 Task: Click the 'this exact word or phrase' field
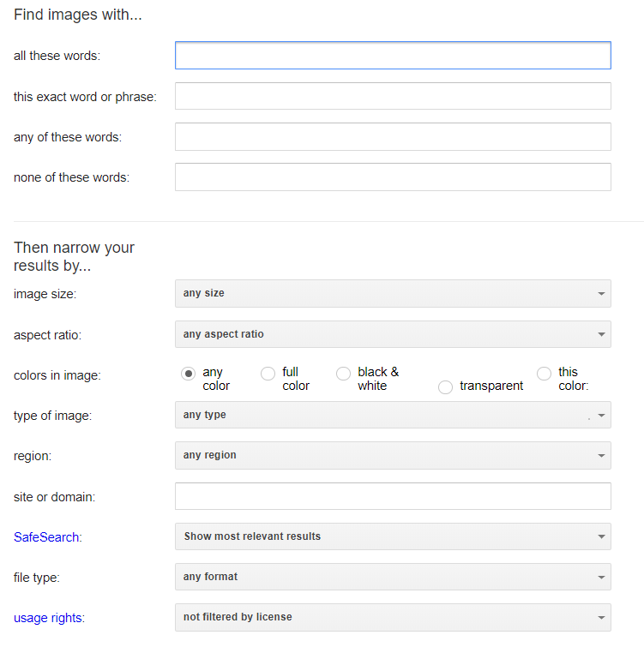(393, 96)
